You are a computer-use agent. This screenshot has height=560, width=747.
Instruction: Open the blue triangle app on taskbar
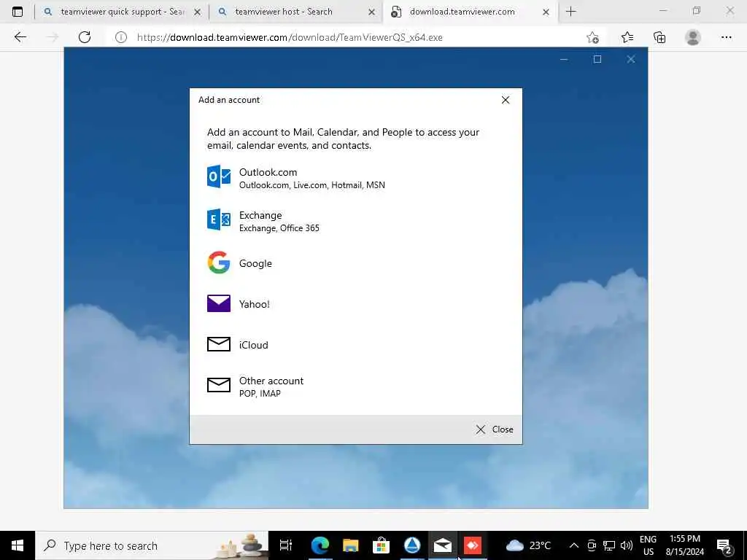coord(412,545)
